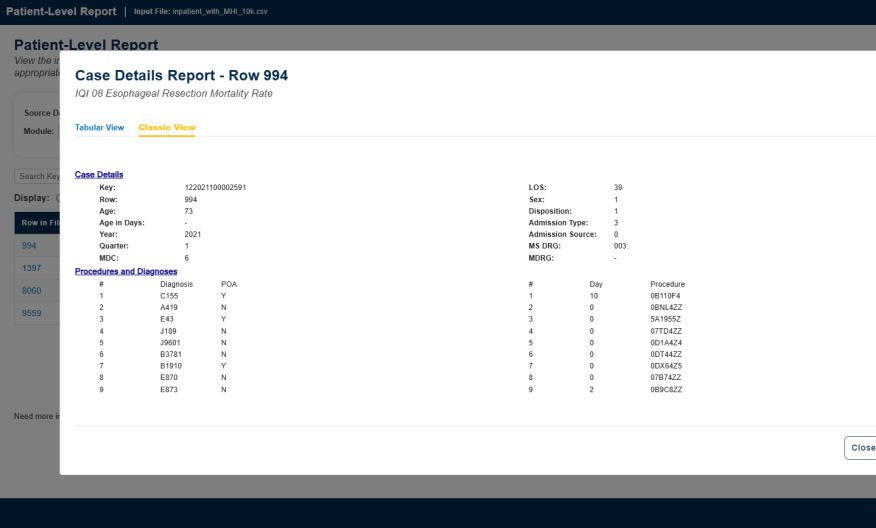Screen dimensions: 876x528
Task: Click the IQI 08 Esophageal Resection subtitle
Action: 173,94
